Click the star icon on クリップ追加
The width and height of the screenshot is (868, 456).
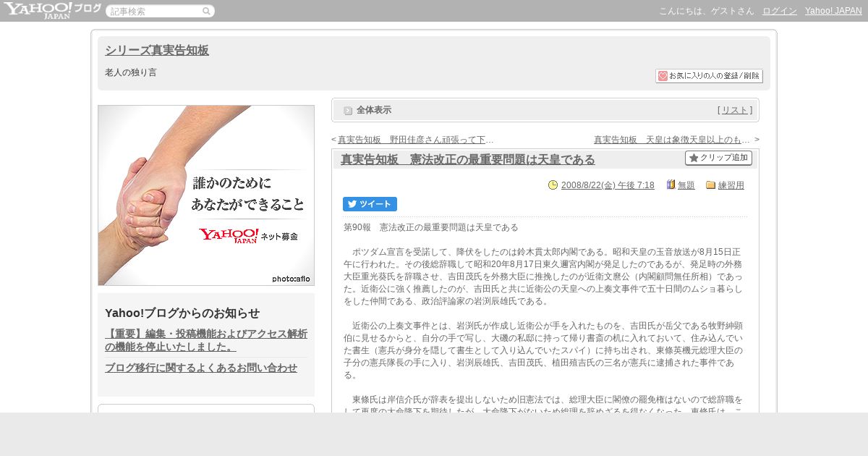point(694,158)
